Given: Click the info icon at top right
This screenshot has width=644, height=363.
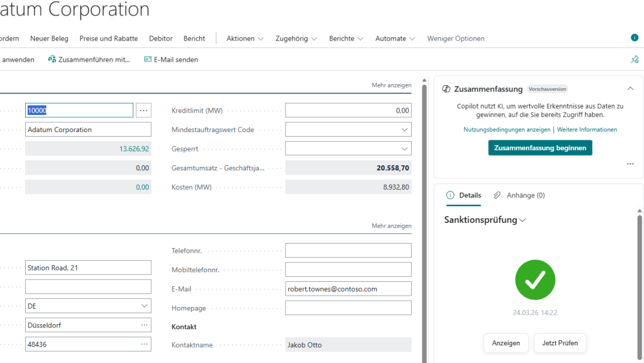Looking at the screenshot, I should point(634,37).
